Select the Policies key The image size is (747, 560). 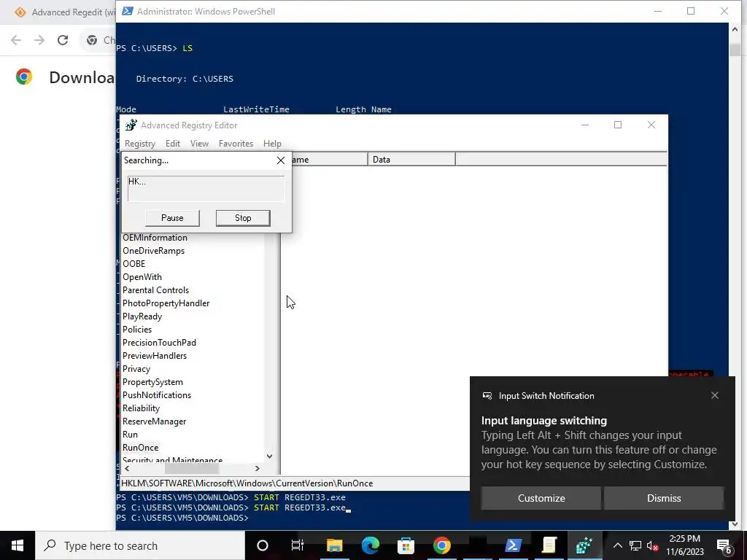coord(137,330)
